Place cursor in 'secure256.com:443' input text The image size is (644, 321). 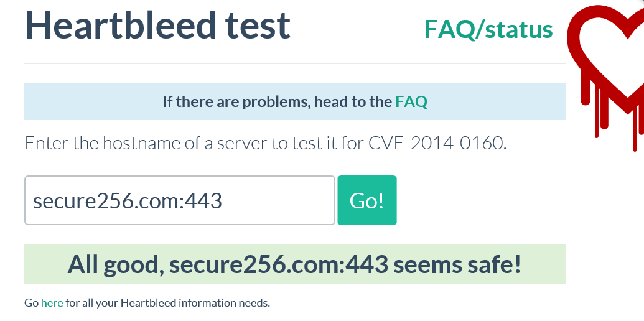click(x=128, y=201)
